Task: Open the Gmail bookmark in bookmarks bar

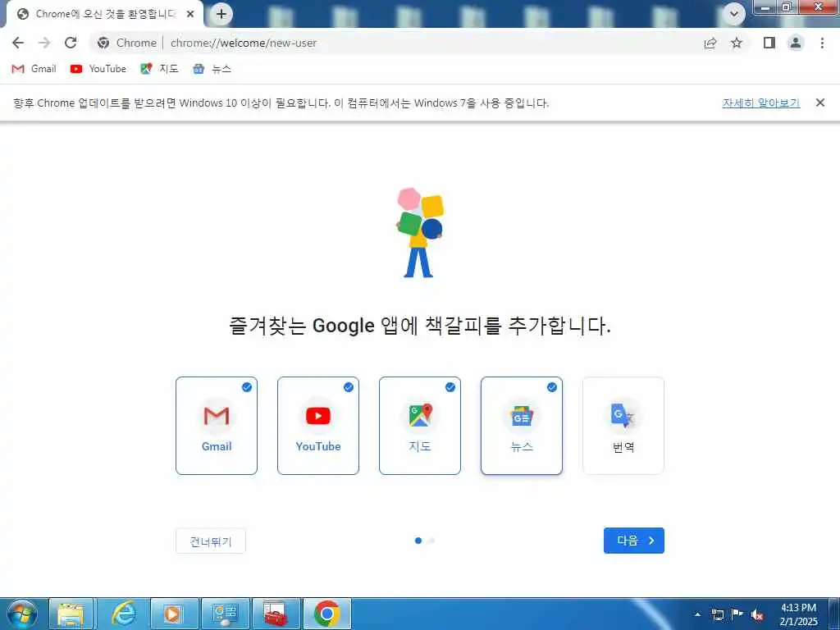Action: (x=34, y=69)
